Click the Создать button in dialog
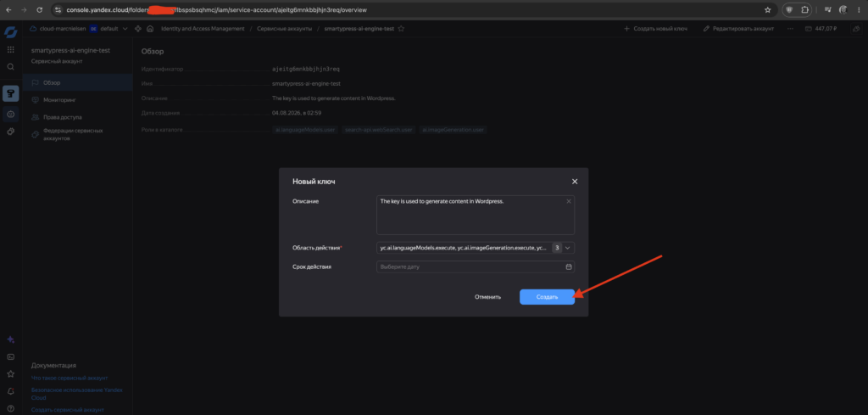This screenshot has width=868, height=415. click(x=547, y=297)
